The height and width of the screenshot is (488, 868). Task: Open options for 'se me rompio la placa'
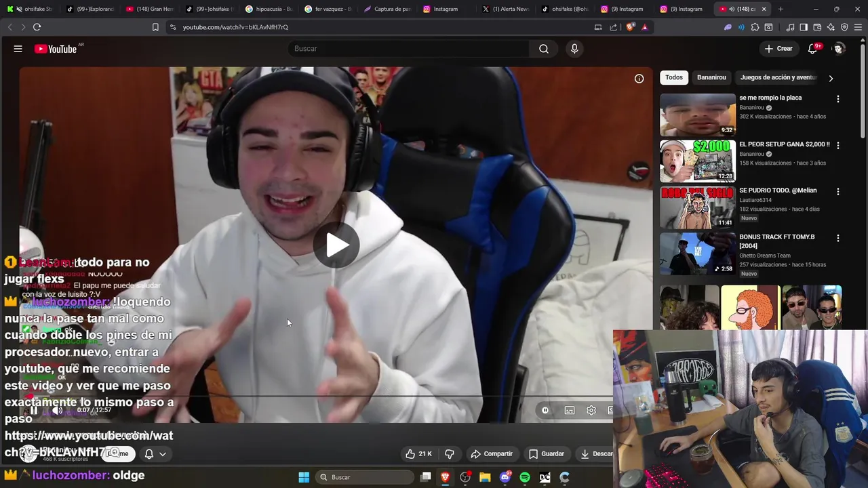838,99
